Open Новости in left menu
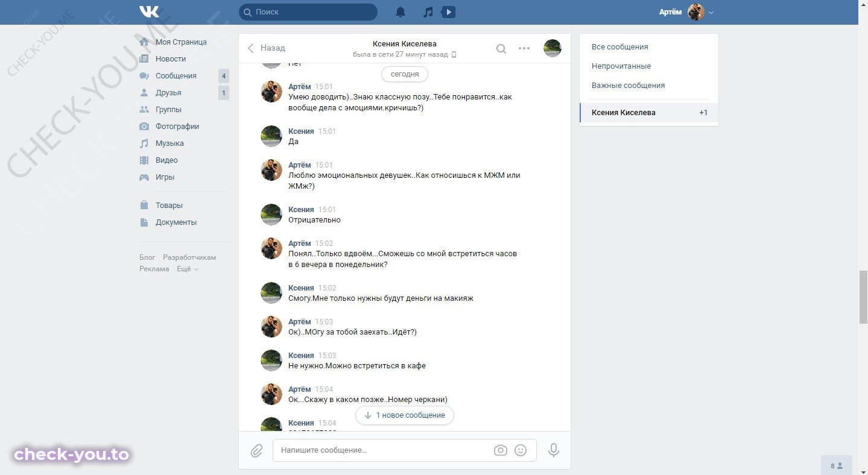The height and width of the screenshot is (475, 868). [171, 59]
